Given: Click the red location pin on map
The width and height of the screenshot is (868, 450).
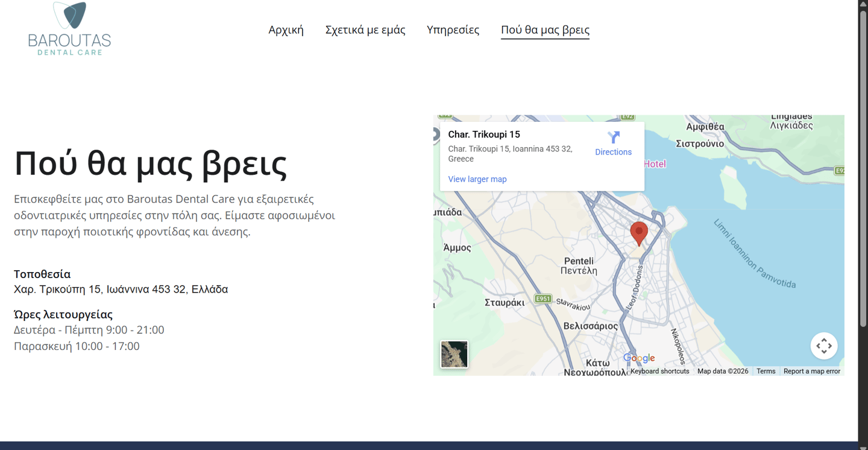Looking at the screenshot, I should coord(639,233).
